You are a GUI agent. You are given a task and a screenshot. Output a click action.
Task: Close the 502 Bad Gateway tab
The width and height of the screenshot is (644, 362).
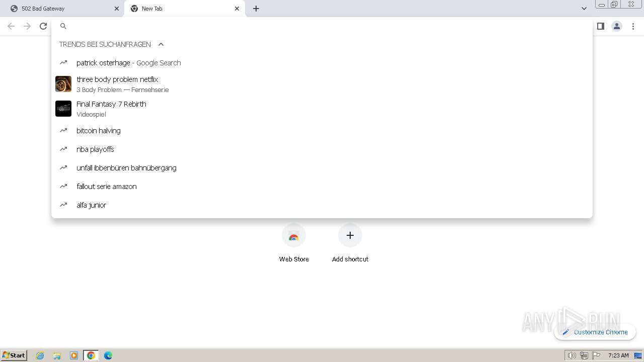tap(117, 9)
